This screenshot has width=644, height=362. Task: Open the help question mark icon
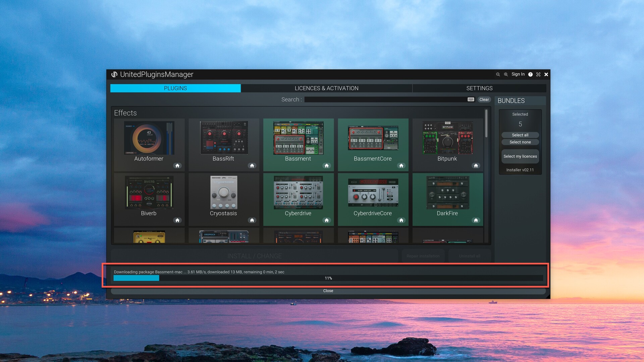click(x=530, y=74)
